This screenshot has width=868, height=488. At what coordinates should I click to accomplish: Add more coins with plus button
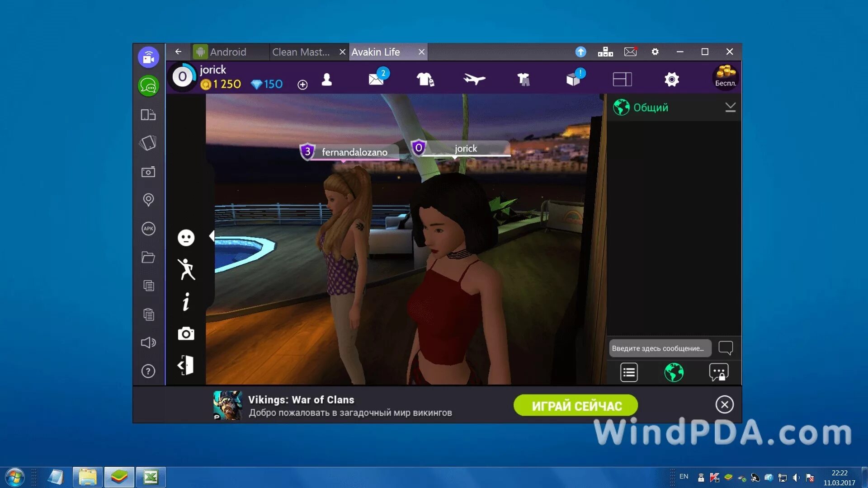point(302,84)
